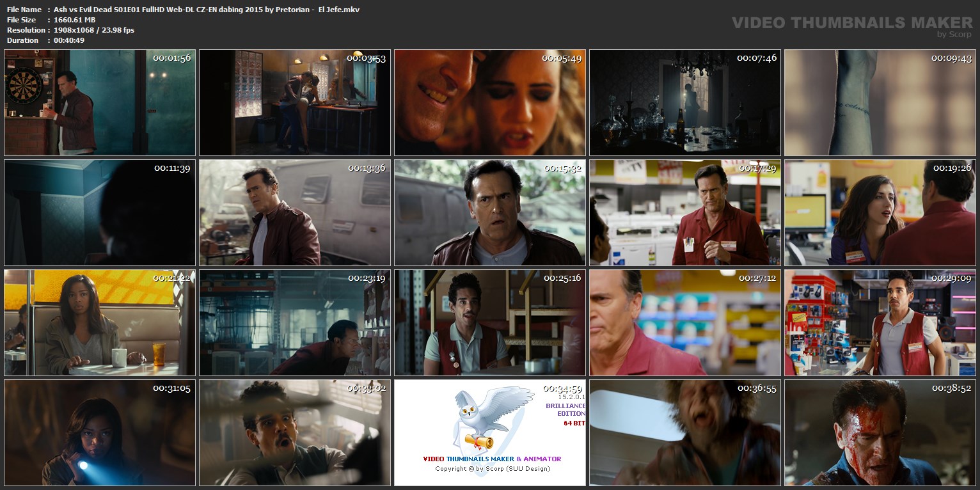980x490 pixels.
Task: Open the stockroom thumbnail at 00:25:16
Action: point(490,323)
